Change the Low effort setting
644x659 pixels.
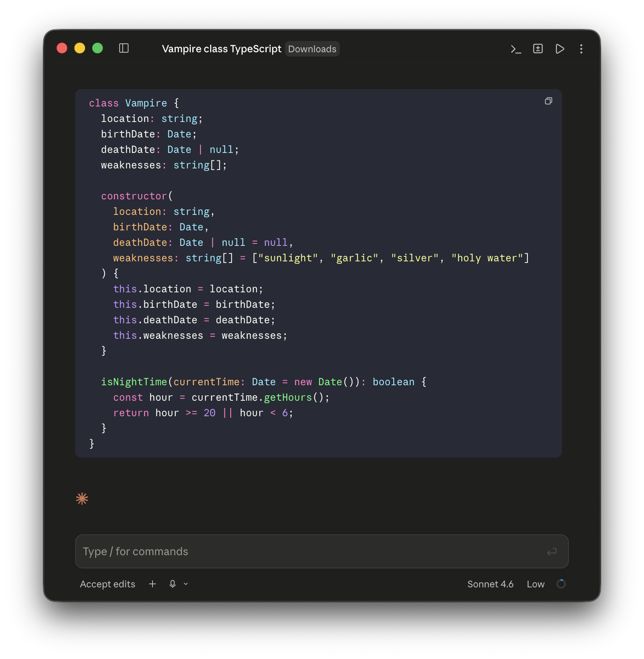(536, 584)
